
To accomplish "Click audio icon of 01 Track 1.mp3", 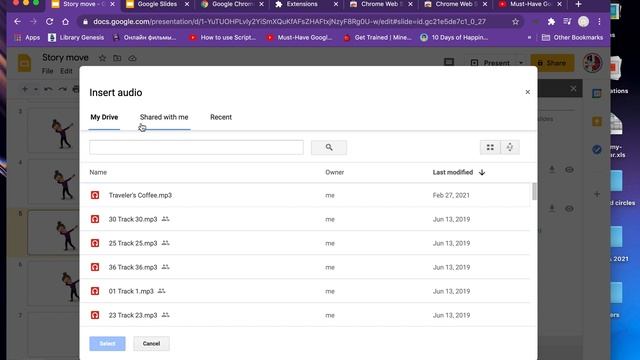I will coord(95,291).
